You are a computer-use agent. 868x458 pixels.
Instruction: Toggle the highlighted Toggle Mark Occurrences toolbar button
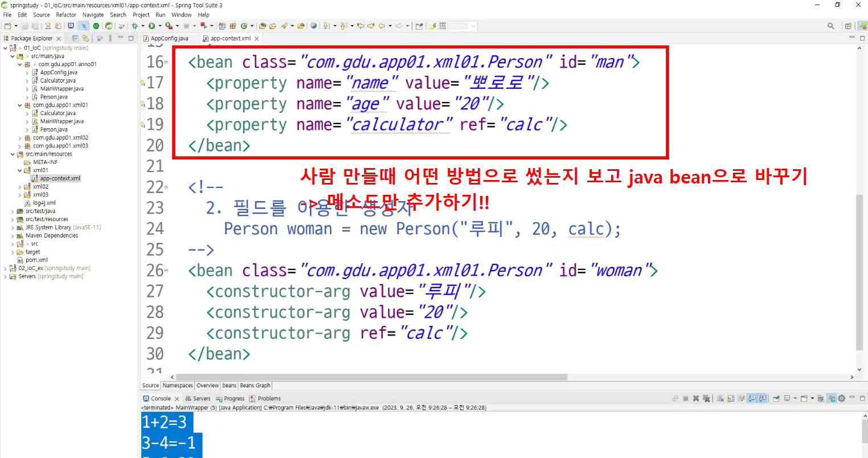(x=83, y=26)
